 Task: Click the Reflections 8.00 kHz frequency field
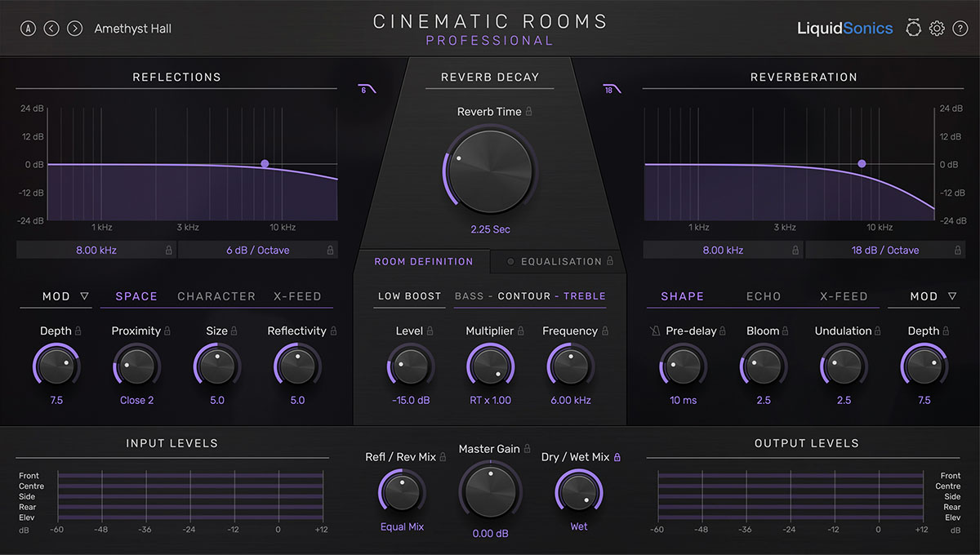click(96, 251)
